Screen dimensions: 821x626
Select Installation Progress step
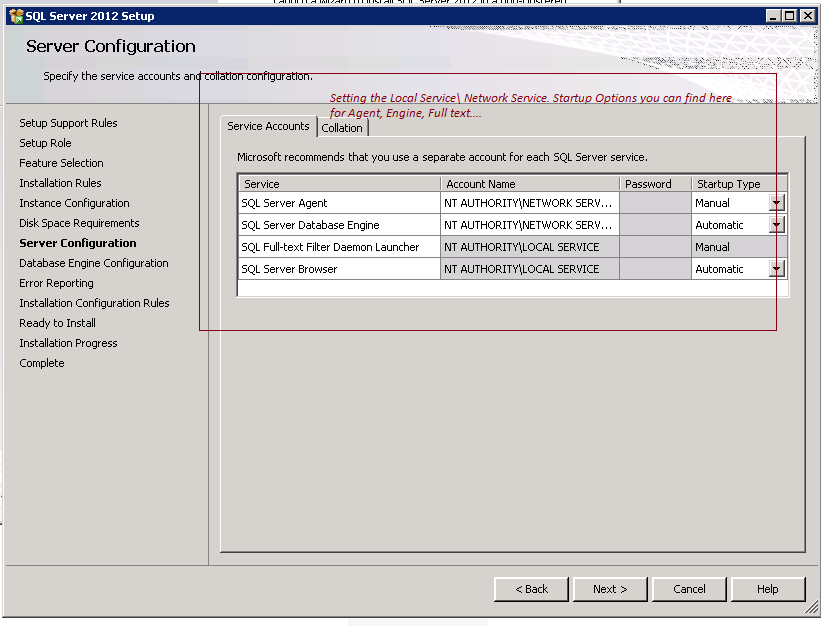(x=68, y=343)
